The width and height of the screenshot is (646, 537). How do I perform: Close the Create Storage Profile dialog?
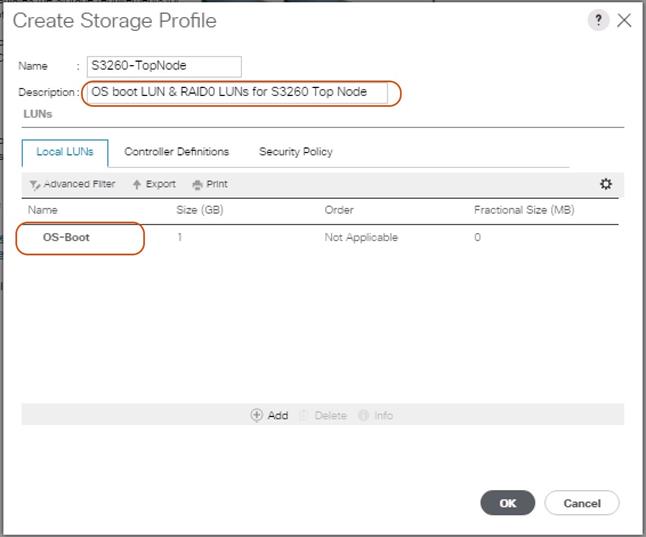(x=625, y=21)
